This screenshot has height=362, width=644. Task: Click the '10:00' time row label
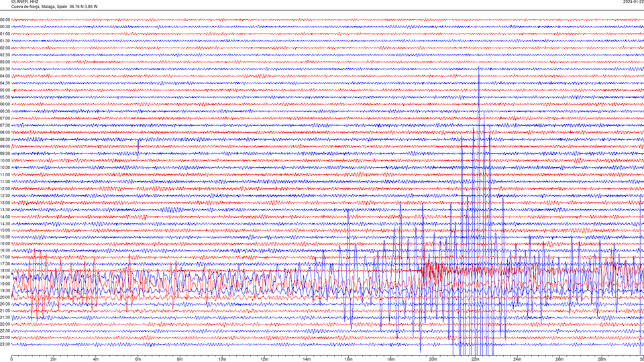pyautogui.click(x=5, y=160)
